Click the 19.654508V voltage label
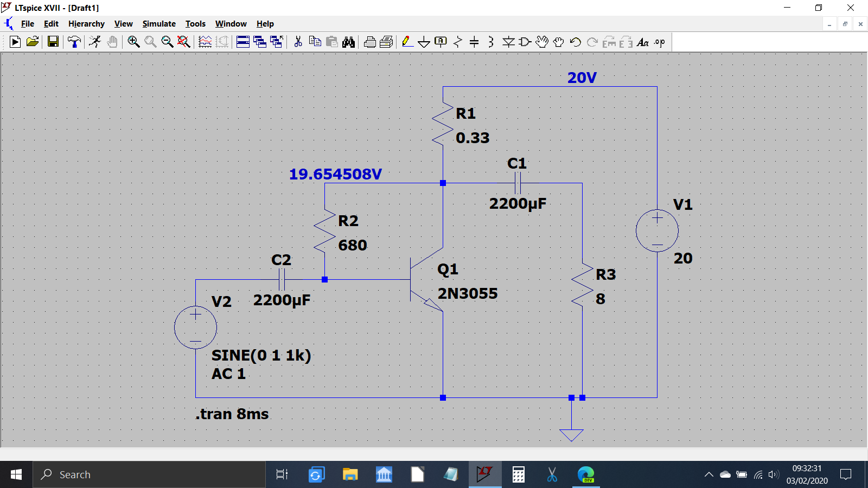 (335, 174)
